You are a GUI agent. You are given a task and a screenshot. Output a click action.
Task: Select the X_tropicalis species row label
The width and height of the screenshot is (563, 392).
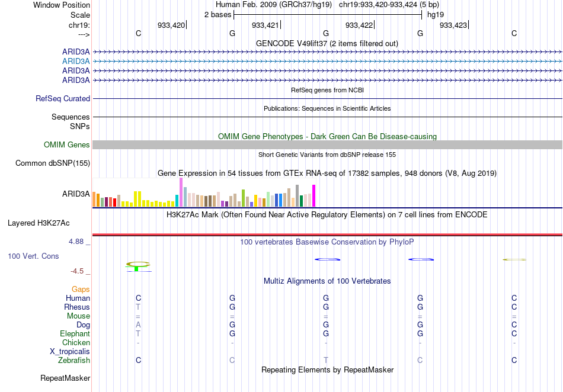(70, 352)
